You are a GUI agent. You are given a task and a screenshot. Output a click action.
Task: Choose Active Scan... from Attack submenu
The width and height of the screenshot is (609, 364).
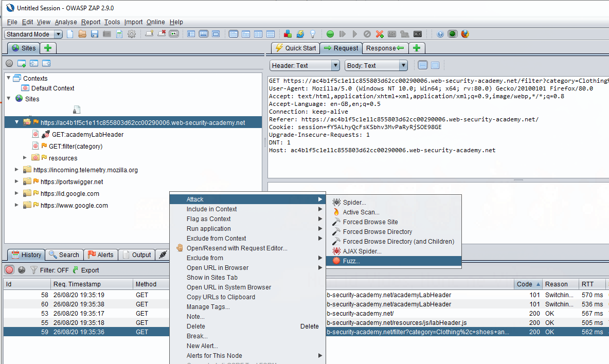394,212
